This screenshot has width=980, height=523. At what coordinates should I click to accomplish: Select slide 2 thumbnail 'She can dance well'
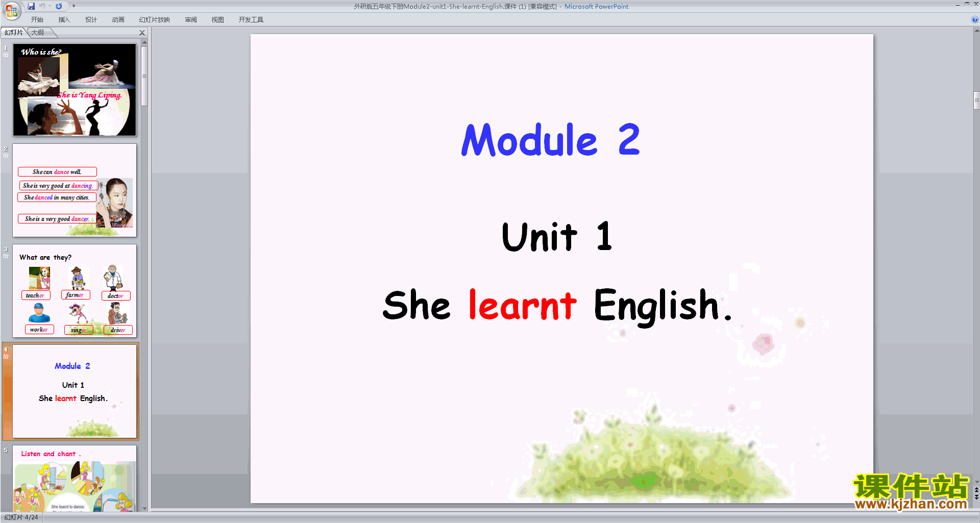click(75, 190)
